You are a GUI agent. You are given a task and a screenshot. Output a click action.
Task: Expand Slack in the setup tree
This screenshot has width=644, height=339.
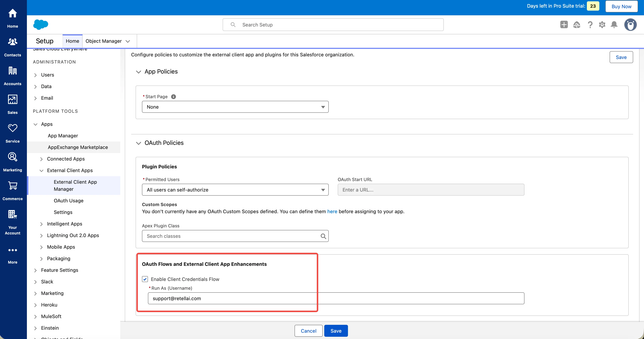[x=35, y=282]
